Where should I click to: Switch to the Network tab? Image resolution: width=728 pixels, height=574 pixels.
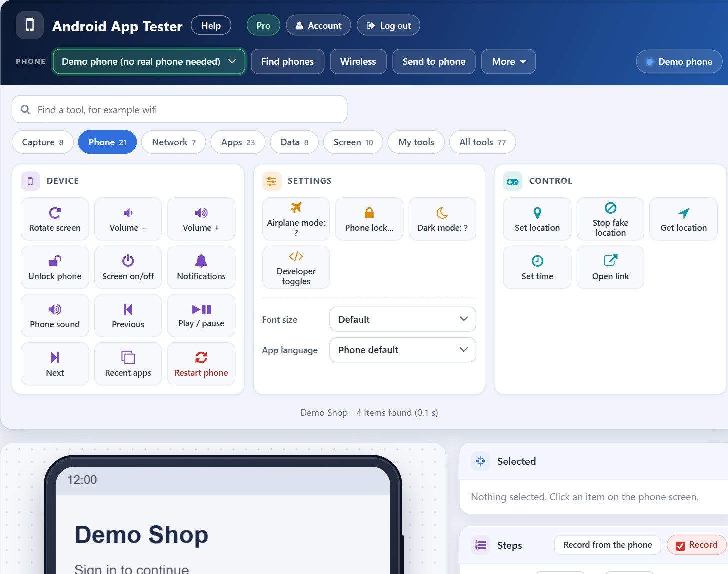[x=174, y=142]
